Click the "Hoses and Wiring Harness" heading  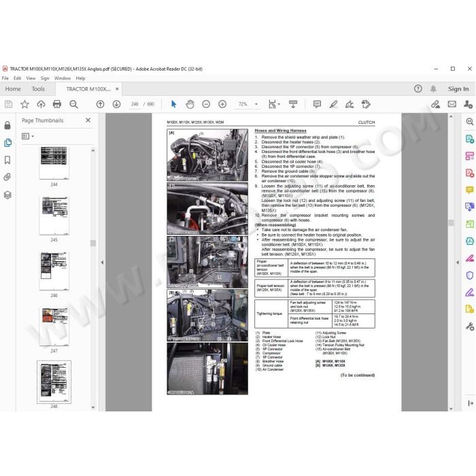point(280,131)
